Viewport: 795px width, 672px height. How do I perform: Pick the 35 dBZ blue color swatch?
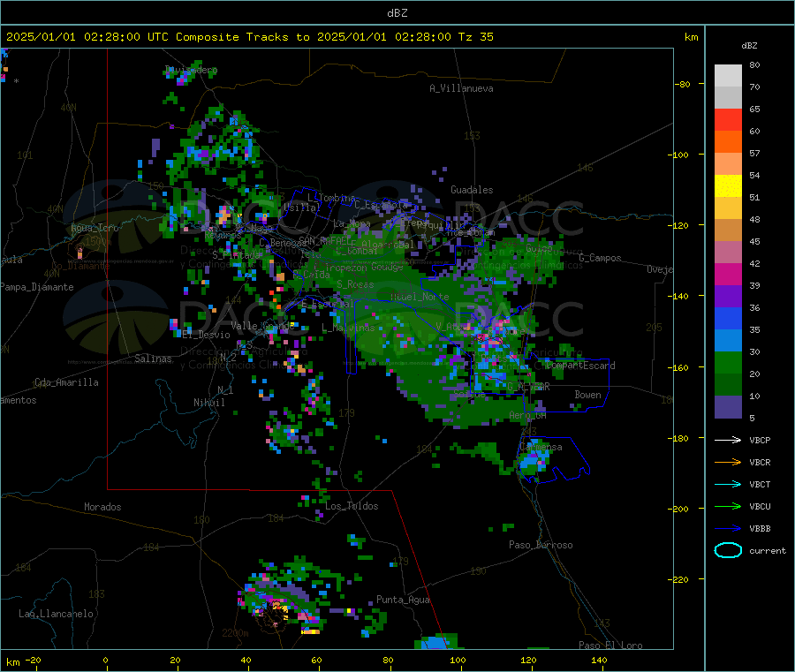tap(728, 318)
